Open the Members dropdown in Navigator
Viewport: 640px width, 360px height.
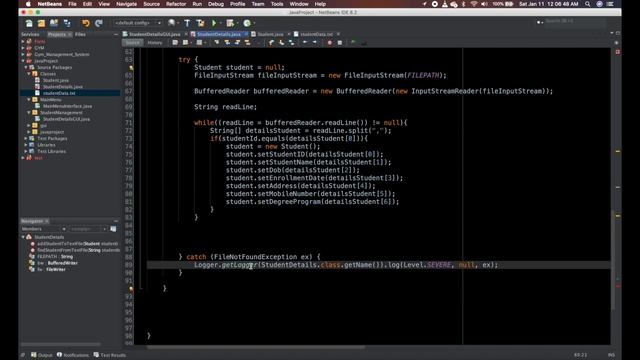coord(44,229)
